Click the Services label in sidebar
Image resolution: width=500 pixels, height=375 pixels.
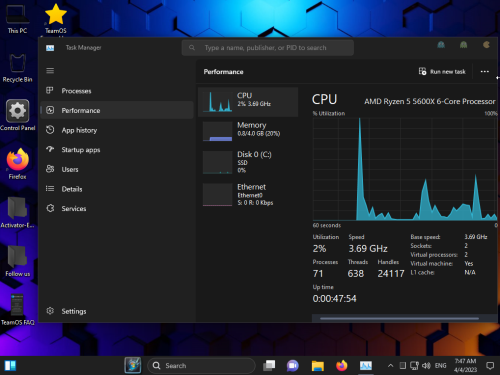tap(74, 209)
